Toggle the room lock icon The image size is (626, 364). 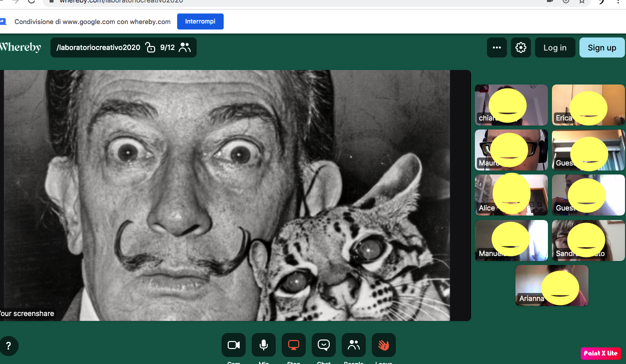tap(150, 47)
